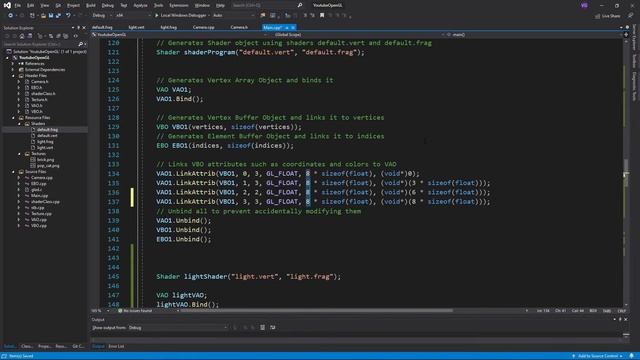Switch to the Camera.cpp editor tab
Image resolution: width=640 pixels, height=360 pixels.
coord(203,27)
